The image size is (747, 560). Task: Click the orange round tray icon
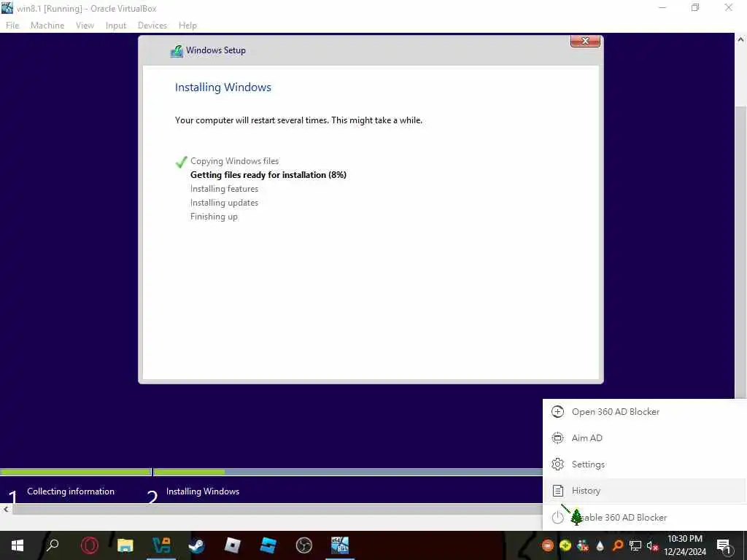point(548,545)
